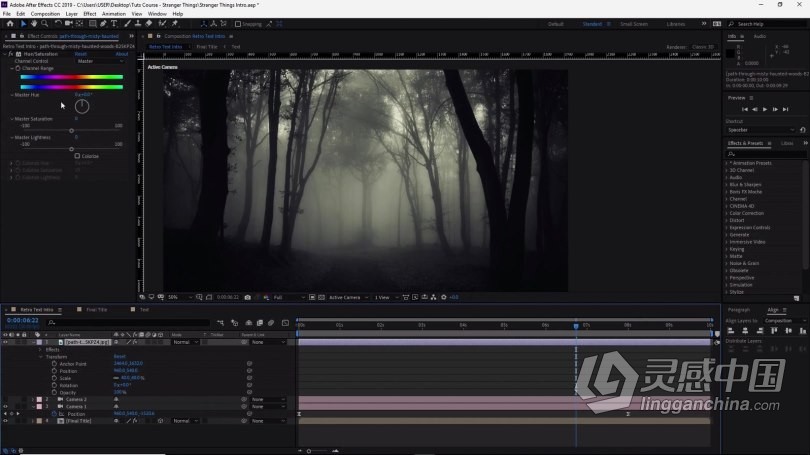Select the Zoom tool magnifier icon
Viewport: 810px width, 455px height.
click(x=45, y=24)
